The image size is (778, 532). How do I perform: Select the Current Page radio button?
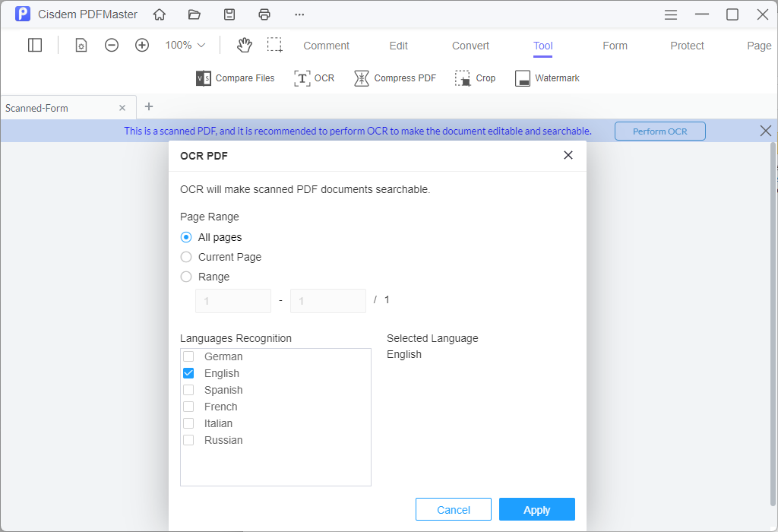click(x=186, y=257)
